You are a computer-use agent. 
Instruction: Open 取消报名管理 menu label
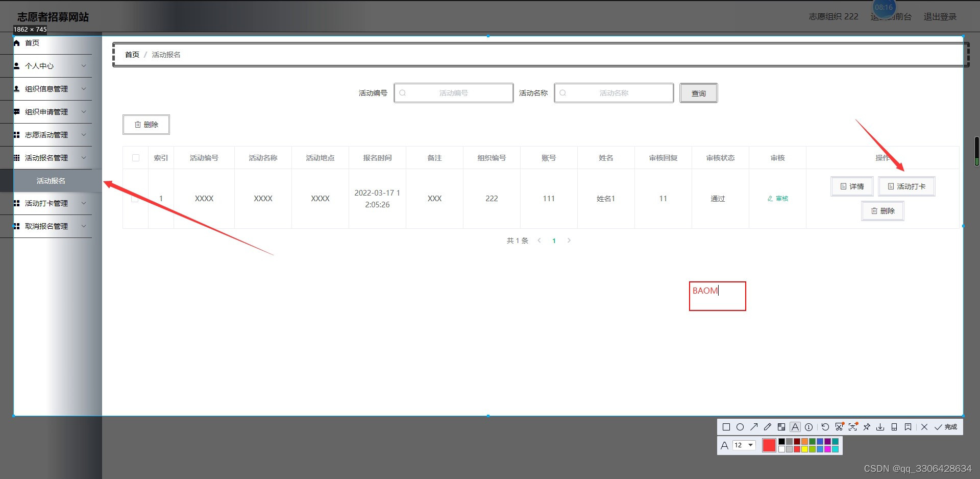(46, 226)
